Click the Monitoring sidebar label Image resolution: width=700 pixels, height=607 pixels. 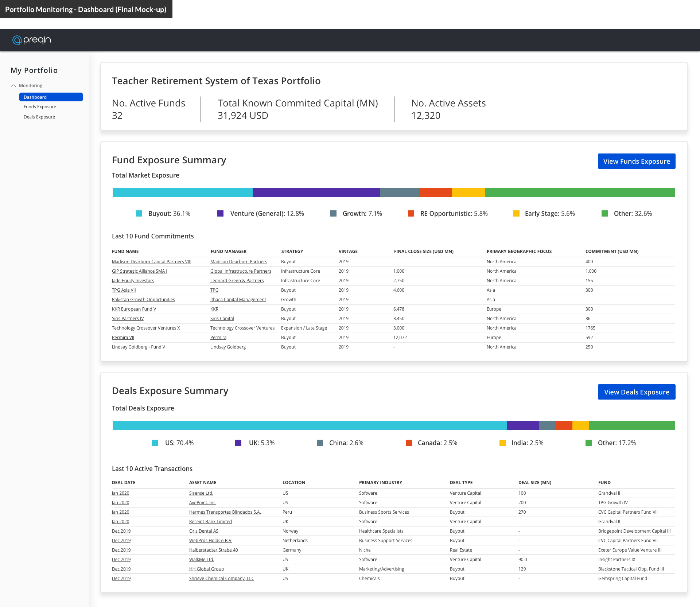[x=31, y=86]
